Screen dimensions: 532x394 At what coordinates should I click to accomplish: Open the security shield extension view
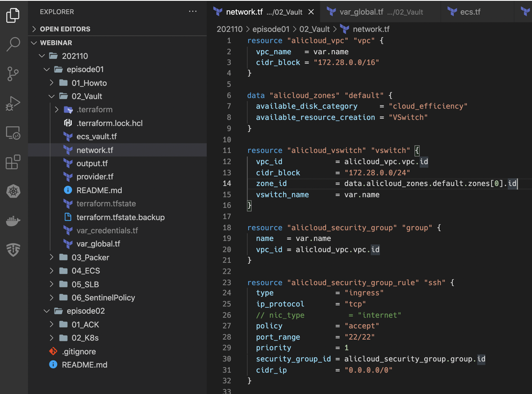tap(13, 250)
